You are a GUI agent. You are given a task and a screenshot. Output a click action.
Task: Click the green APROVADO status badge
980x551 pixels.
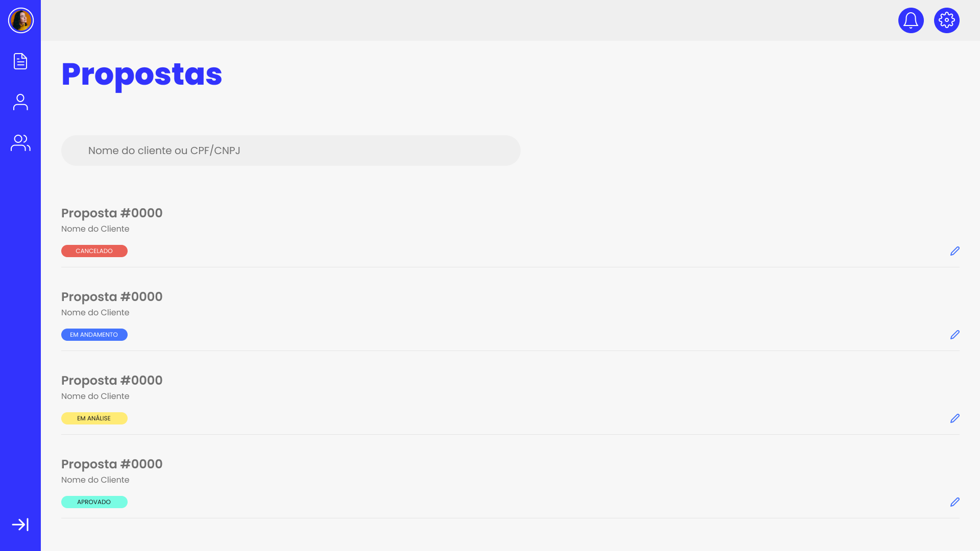click(94, 502)
